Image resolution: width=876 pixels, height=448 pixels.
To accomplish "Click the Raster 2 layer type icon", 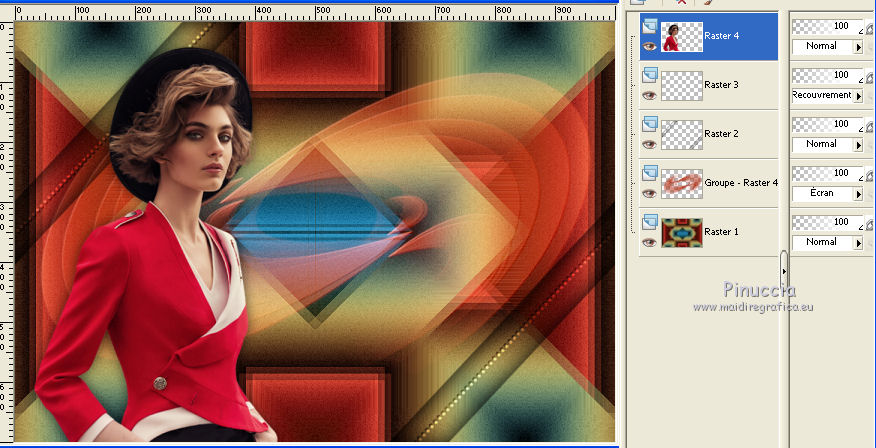I will tap(650, 123).
